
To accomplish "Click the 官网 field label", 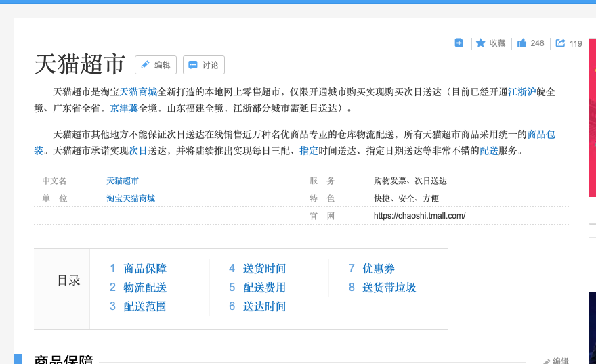I will coord(322,216).
